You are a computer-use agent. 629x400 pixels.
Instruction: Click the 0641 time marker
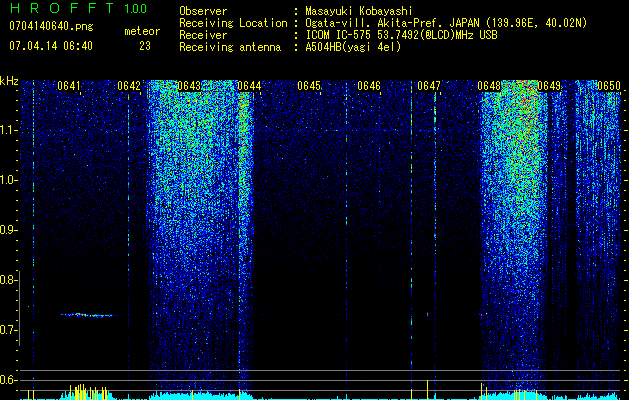click(69, 86)
